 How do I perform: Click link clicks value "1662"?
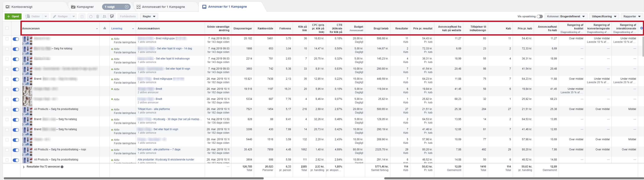pos(304,149)
